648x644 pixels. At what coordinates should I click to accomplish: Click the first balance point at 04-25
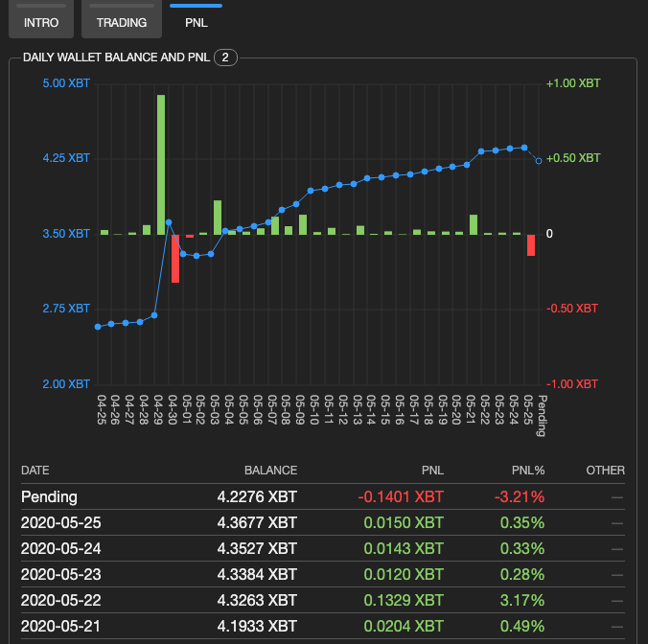(x=98, y=327)
